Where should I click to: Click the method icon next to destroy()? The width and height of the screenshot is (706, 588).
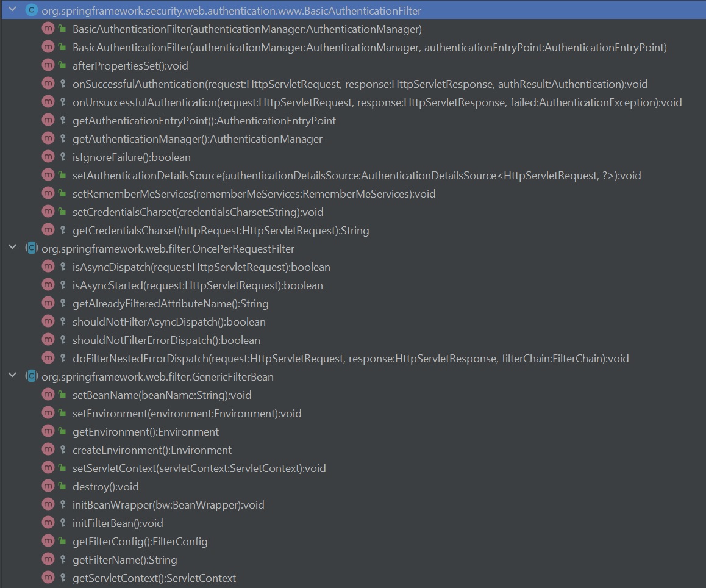click(x=48, y=487)
